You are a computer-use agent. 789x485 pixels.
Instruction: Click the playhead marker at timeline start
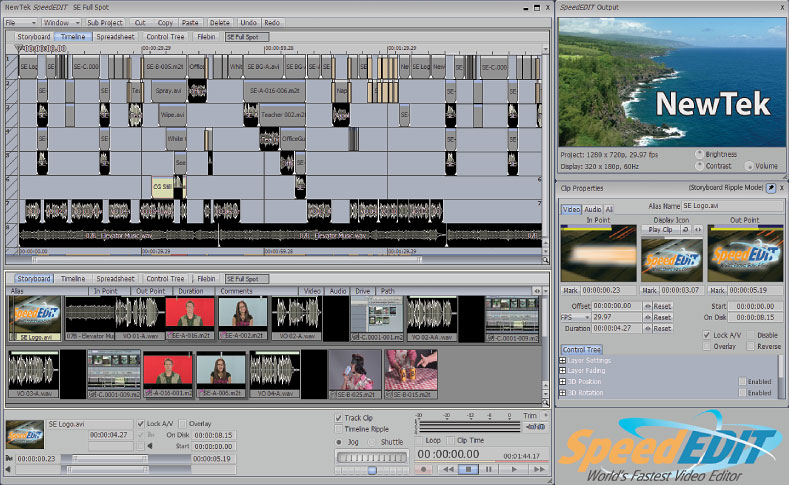point(19,48)
